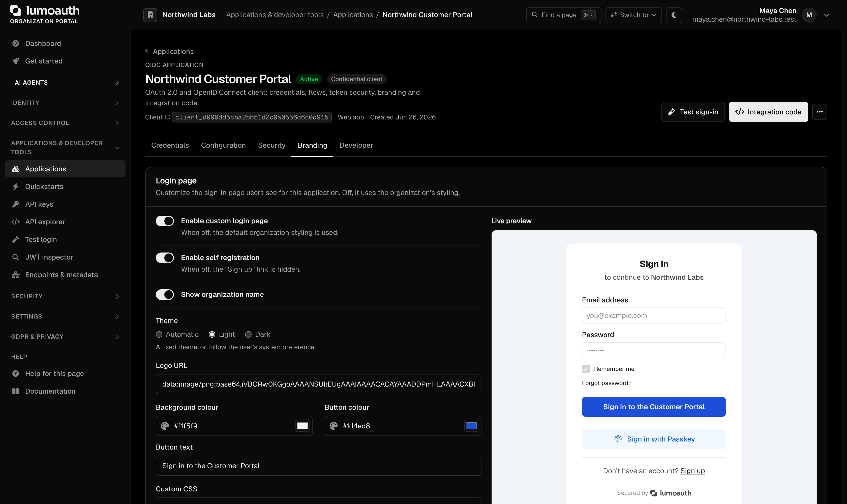Open the Background colour swatch picker
This screenshot has width=847, height=504.
pos(302,426)
